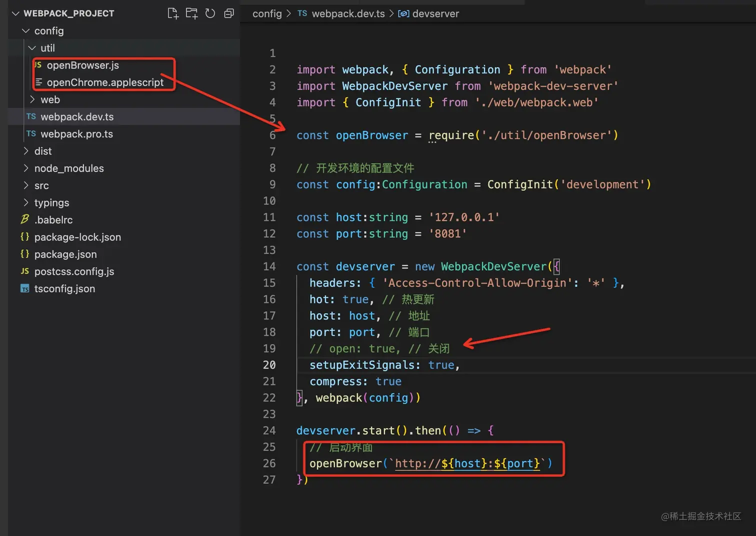Collapse the WEBPACK_PROJECT root chevron
This screenshot has width=756, height=536.
pyautogui.click(x=15, y=13)
